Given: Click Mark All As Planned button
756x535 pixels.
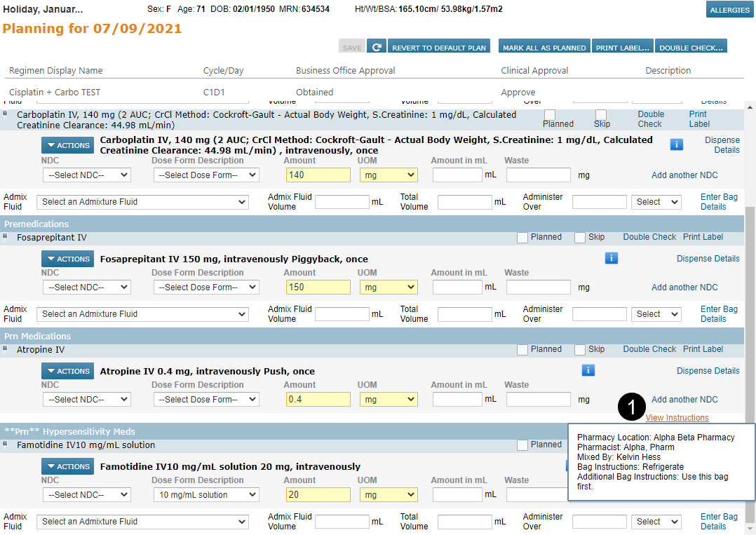Looking at the screenshot, I should 544,48.
